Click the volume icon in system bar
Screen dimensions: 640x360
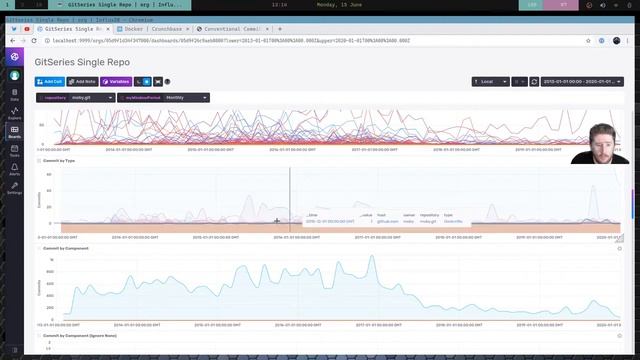603,5
